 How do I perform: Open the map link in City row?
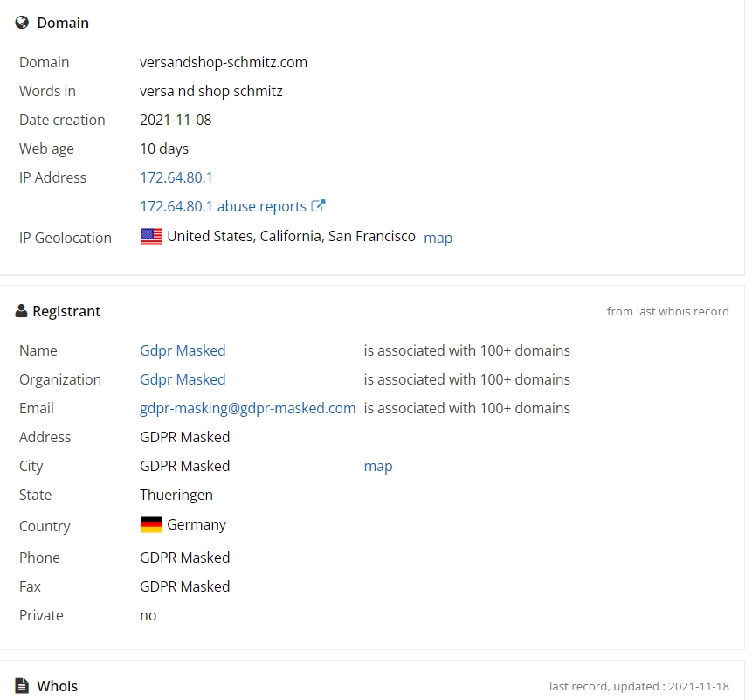378,467
